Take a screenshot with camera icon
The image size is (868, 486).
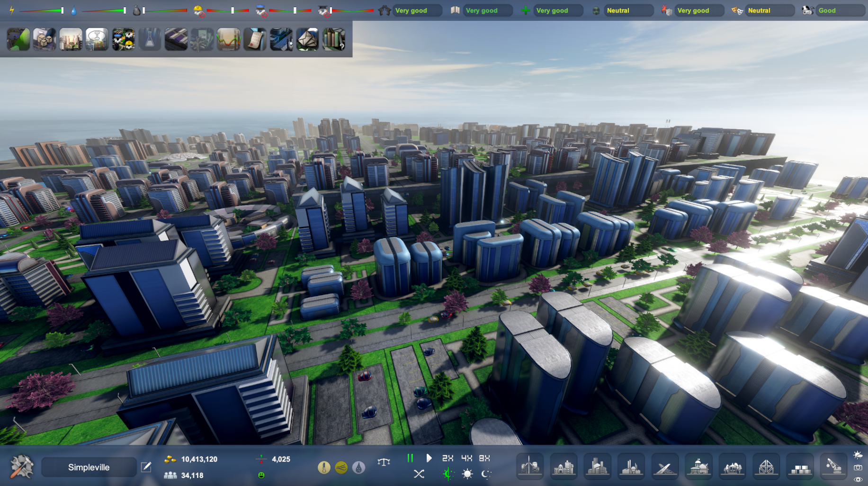(858, 468)
